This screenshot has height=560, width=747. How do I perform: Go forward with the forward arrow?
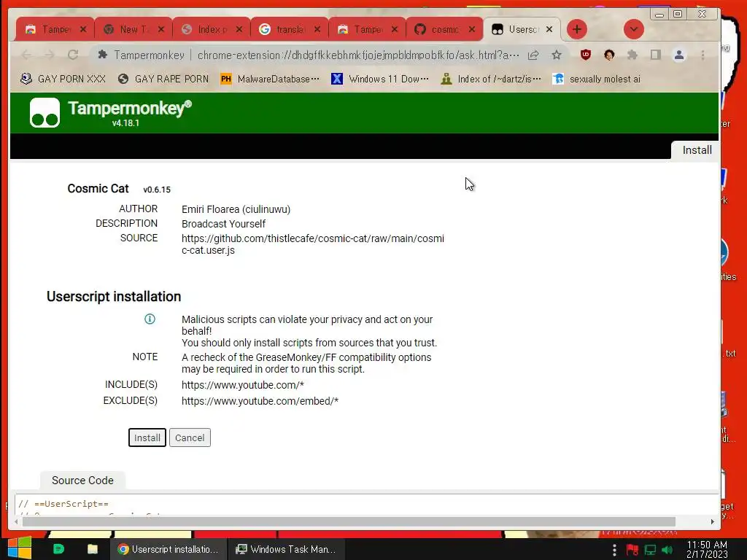50,55
